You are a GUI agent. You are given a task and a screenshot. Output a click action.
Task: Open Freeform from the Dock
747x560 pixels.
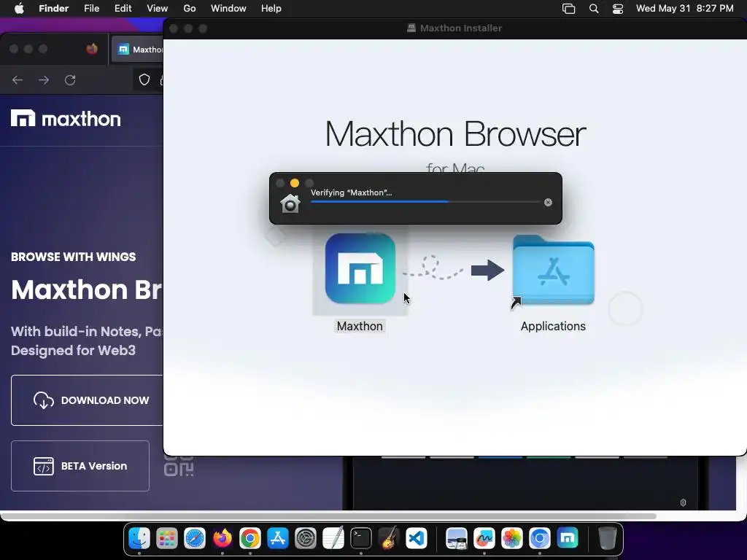[x=484, y=539]
